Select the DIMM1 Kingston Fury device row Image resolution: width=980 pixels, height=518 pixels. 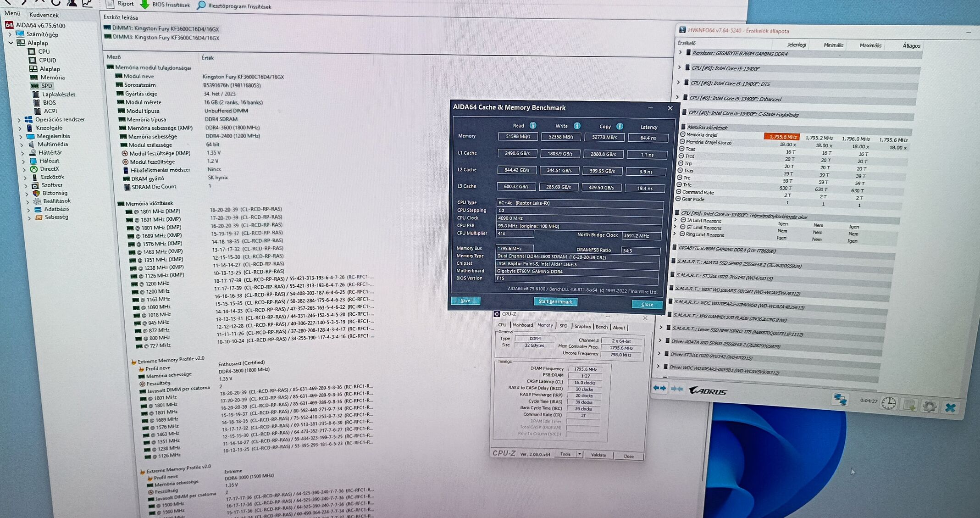[161, 28]
